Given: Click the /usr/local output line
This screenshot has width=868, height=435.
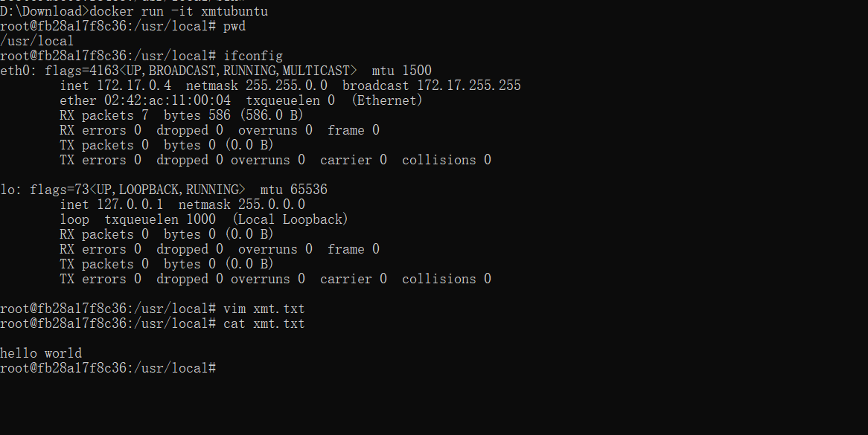Looking at the screenshot, I should (x=37, y=42).
